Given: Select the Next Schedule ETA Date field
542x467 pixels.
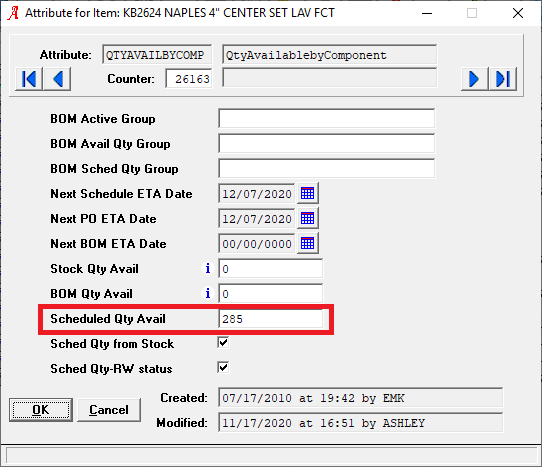Looking at the screenshot, I should click(257, 194).
